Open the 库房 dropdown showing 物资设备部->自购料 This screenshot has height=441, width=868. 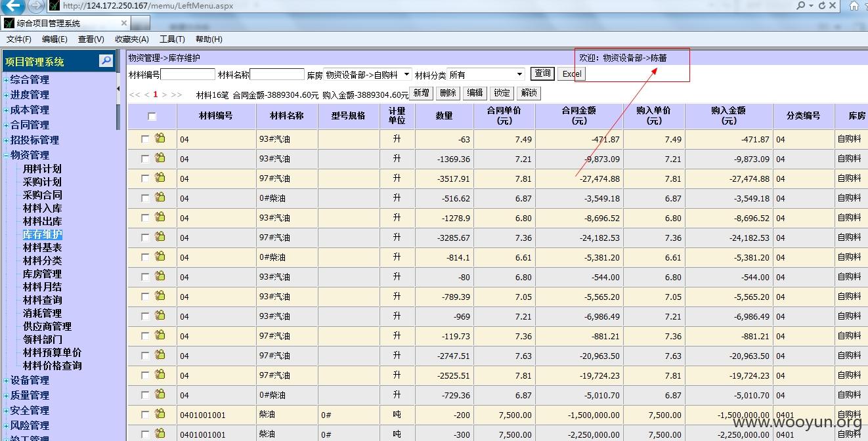pyautogui.click(x=368, y=75)
